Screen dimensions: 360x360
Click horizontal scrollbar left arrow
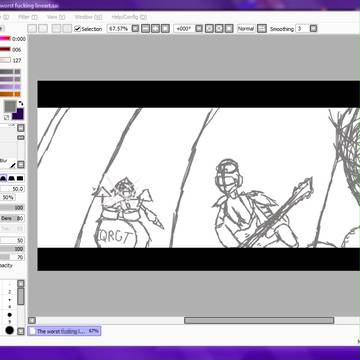32,320
